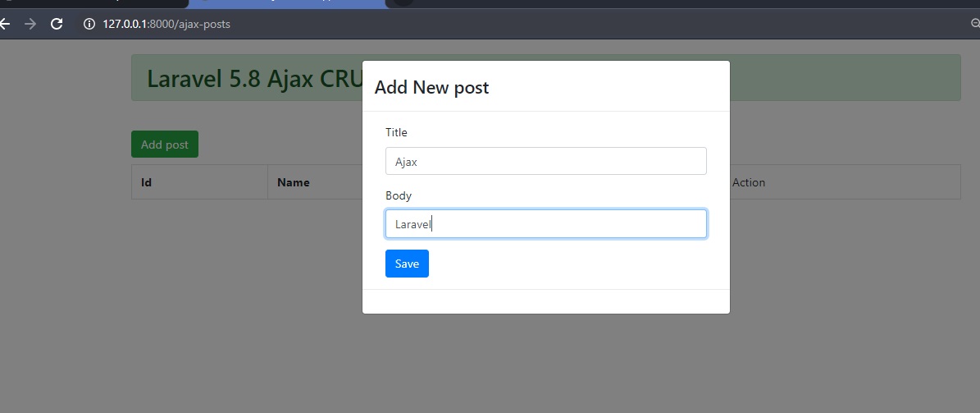Click the empty modal footer area

545,301
